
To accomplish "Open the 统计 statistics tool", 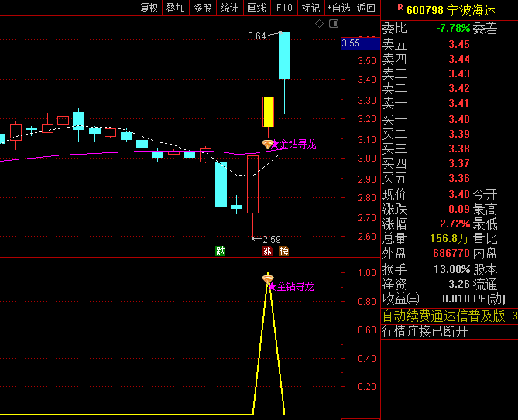I will tap(230, 8).
